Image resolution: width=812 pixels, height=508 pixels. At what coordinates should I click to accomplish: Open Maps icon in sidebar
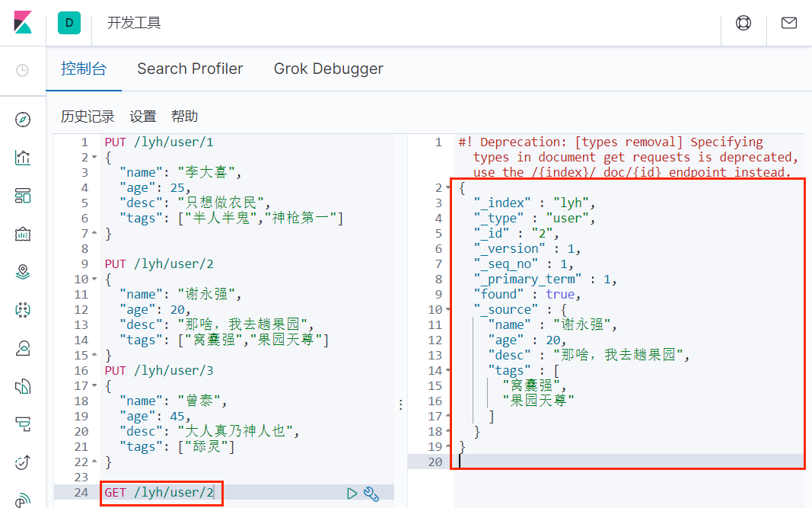pyautogui.click(x=23, y=272)
